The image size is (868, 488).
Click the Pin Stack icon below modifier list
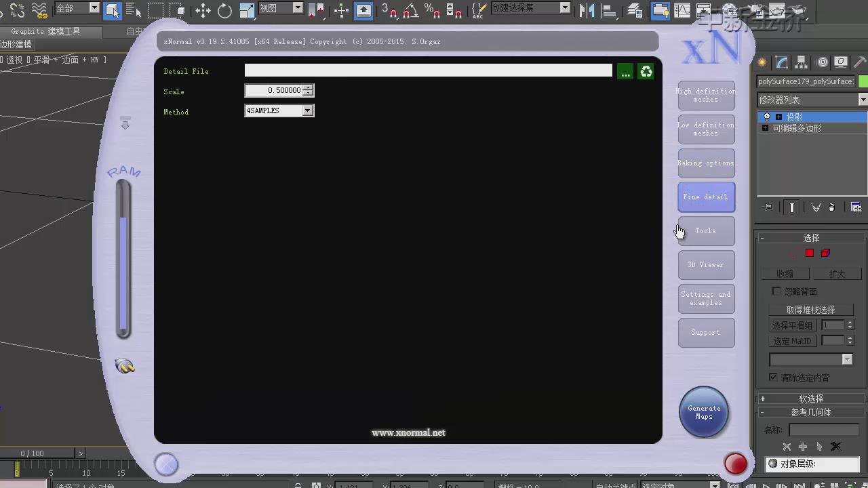click(767, 207)
